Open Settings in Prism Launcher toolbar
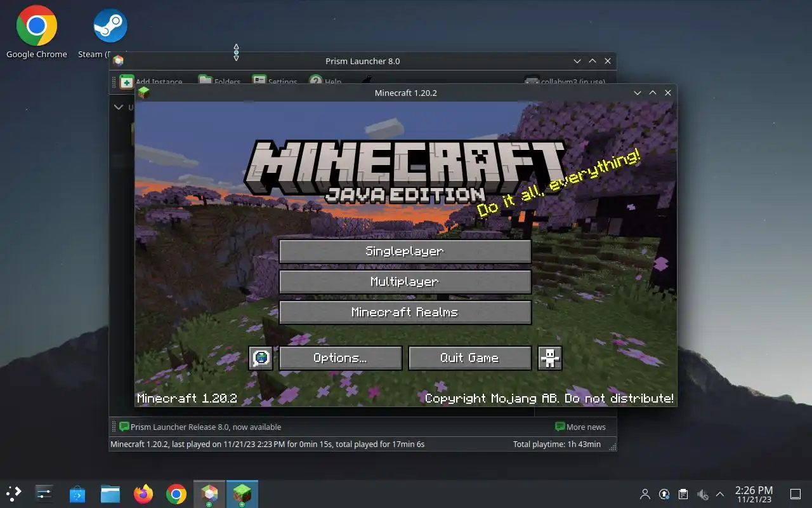Image resolution: width=812 pixels, height=508 pixels. 274,81
